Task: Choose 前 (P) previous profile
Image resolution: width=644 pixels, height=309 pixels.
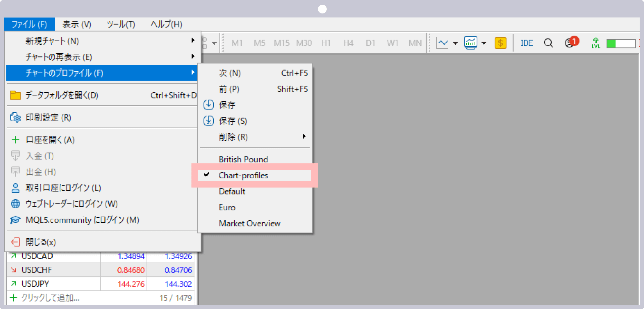Action: [255, 89]
